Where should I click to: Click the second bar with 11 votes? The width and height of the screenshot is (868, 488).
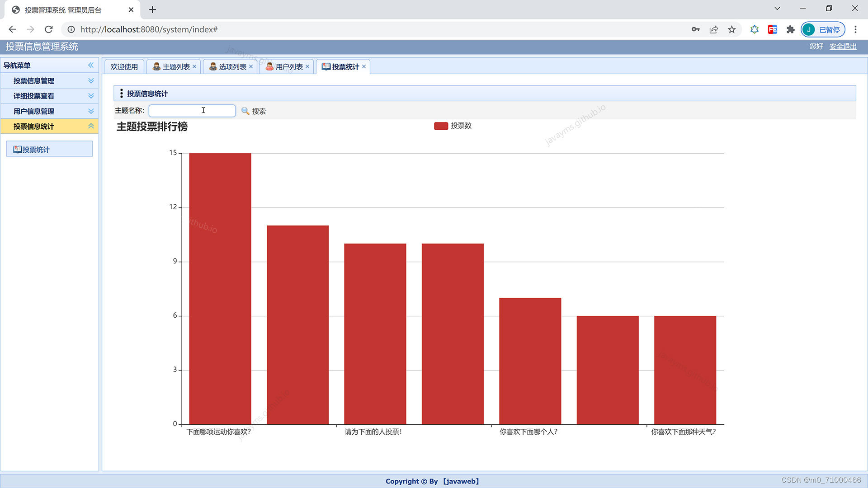pos(297,325)
